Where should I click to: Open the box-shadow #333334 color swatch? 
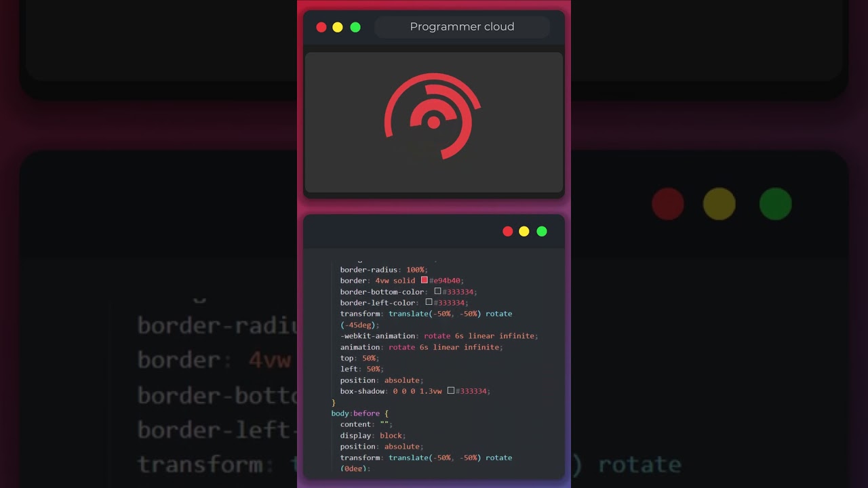pos(450,390)
